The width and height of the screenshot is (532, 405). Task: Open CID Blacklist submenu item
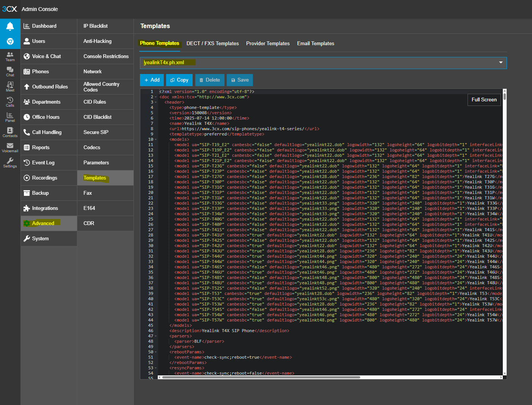tap(105, 117)
